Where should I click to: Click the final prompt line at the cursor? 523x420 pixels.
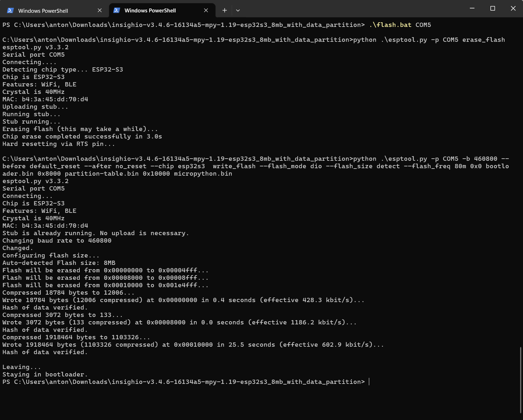369,382
